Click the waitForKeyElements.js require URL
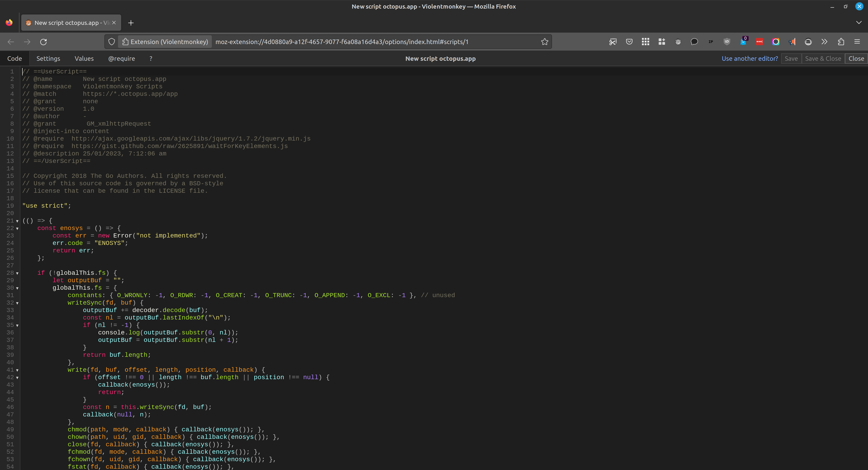Image resolution: width=868 pixels, height=470 pixels. tap(180, 146)
